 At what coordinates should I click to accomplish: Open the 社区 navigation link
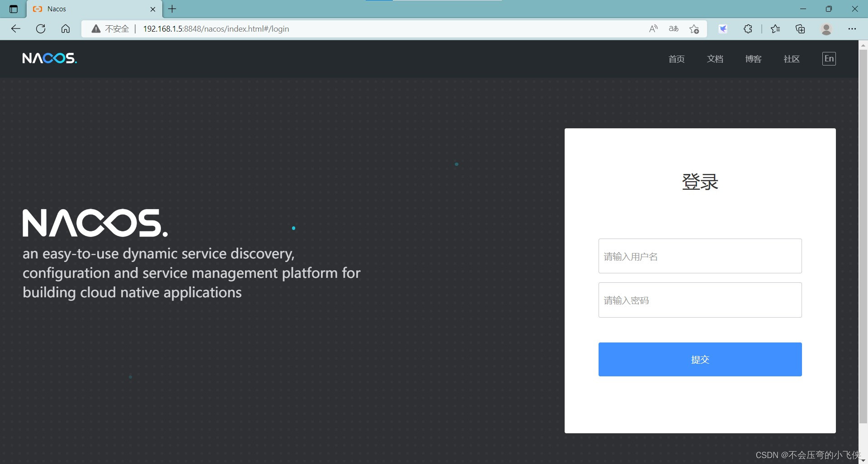pyautogui.click(x=792, y=59)
